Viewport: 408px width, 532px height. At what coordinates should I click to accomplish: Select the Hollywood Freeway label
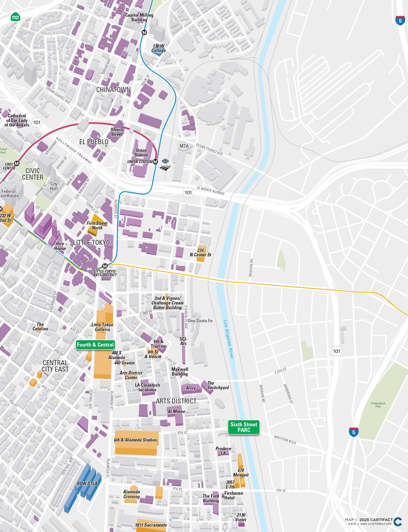pyautogui.click(x=74, y=150)
